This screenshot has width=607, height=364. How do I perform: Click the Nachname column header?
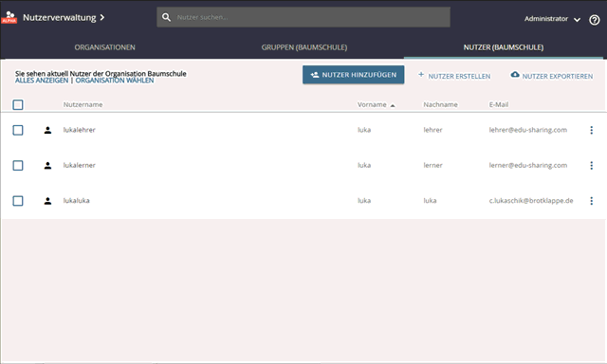pos(440,104)
